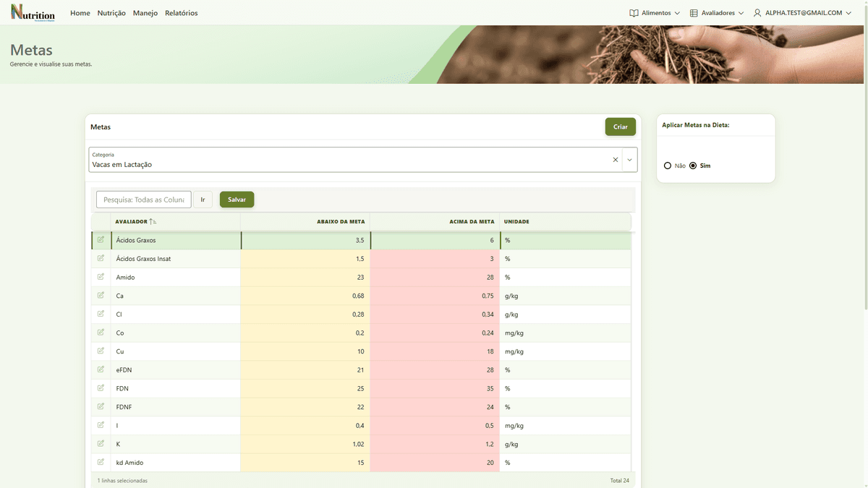Focus the Pesquisa Todas as Colunas search field
868x488 pixels.
click(144, 200)
